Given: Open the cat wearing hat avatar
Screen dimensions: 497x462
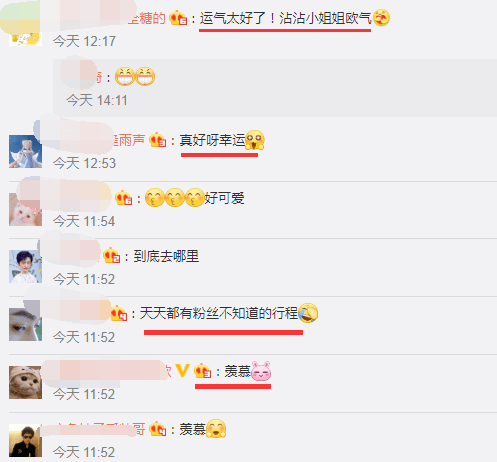Looking at the screenshot, I should pyautogui.click(x=25, y=382).
